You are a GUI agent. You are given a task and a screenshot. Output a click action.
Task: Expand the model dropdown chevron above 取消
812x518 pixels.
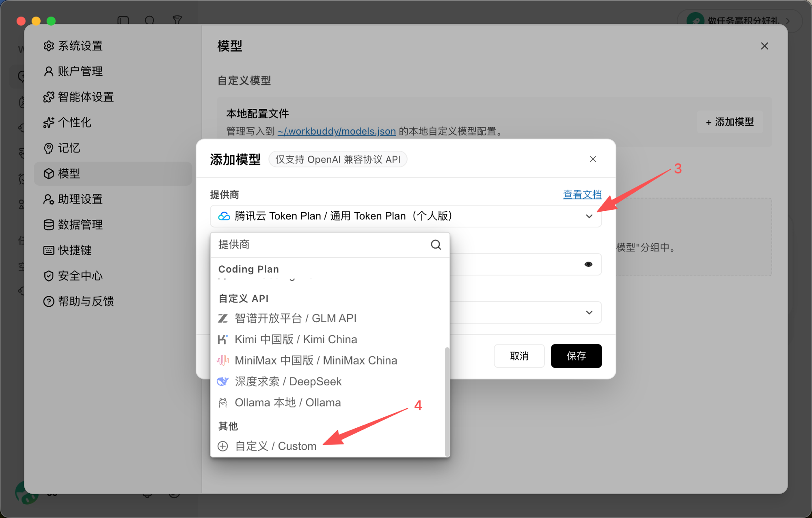coord(589,312)
